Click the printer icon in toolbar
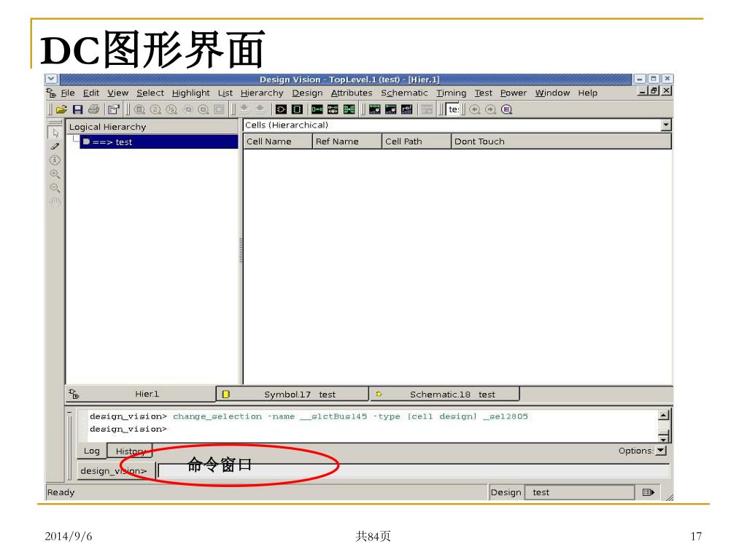 pyautogui.click(x=94, y=109)
